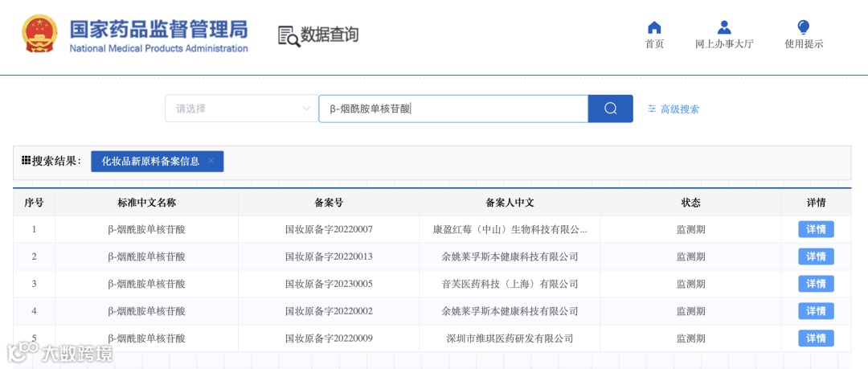Click the 备案人中文 column header
868x369 pixels.
click(510, 203)
